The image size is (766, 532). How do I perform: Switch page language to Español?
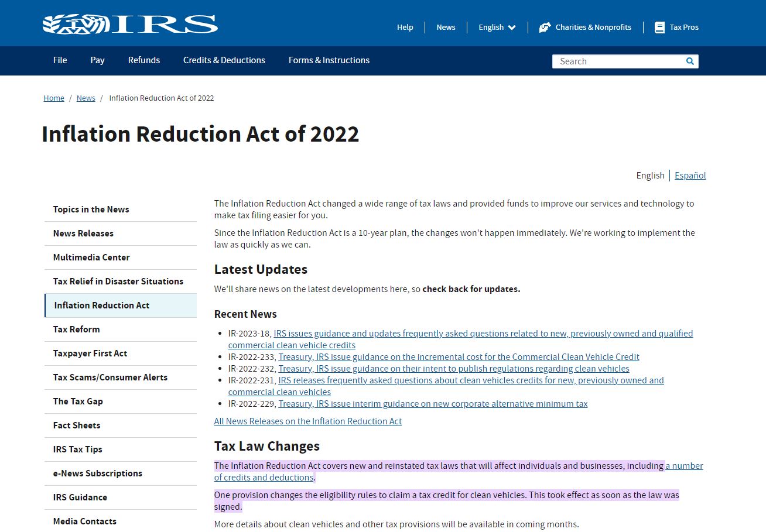pyautogui.click(x=690, y=175)
